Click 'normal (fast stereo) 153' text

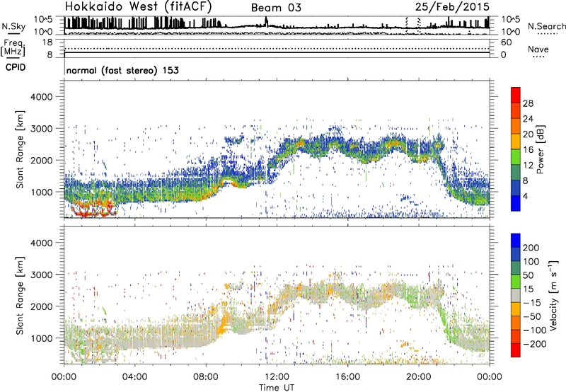coord(122,70)
